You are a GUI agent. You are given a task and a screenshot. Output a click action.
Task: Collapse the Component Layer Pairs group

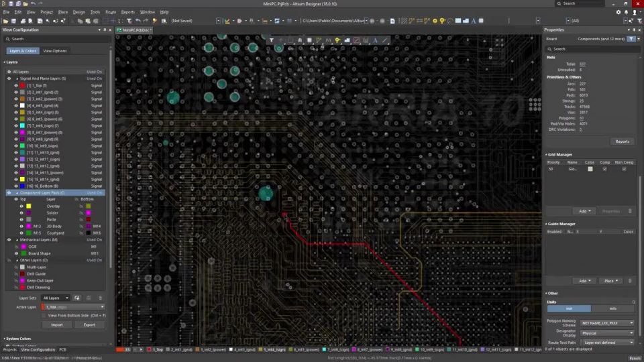click(17, 193)
